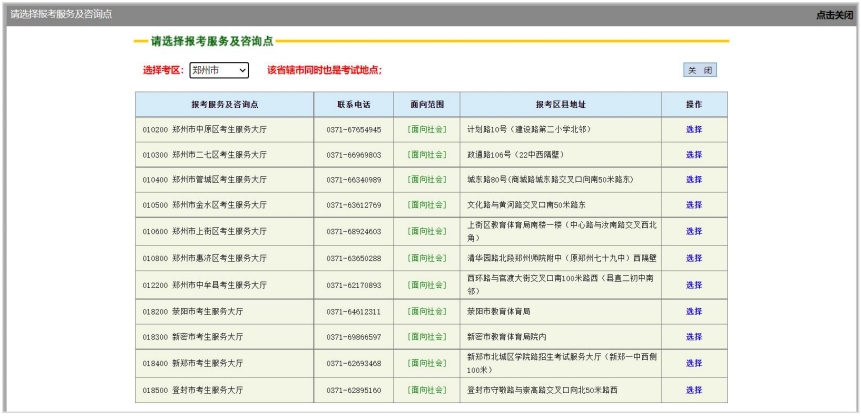Click the 关闭 button beside the notice
Viewport: 861px width, 417px height.
point(699,70)
